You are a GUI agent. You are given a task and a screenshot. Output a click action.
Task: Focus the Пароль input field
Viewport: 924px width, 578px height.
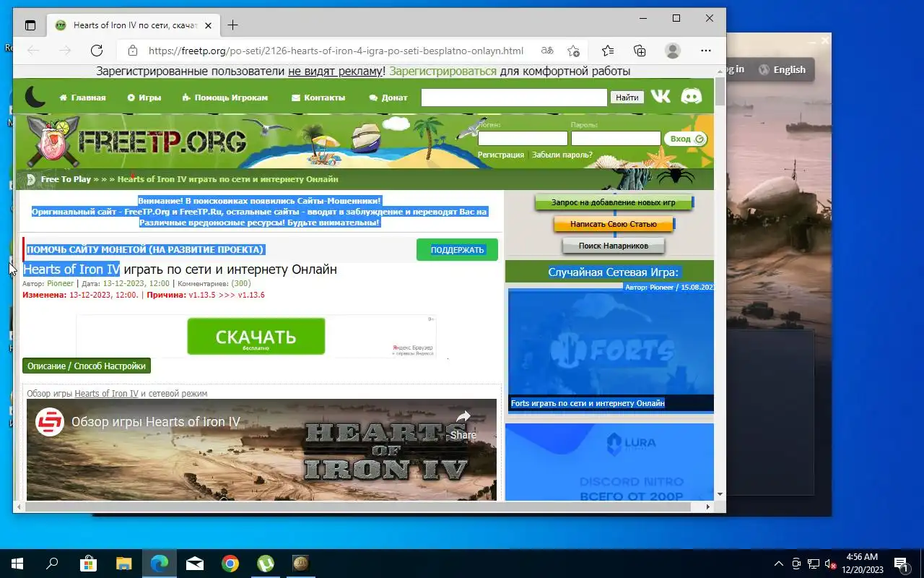pos(616,139)
